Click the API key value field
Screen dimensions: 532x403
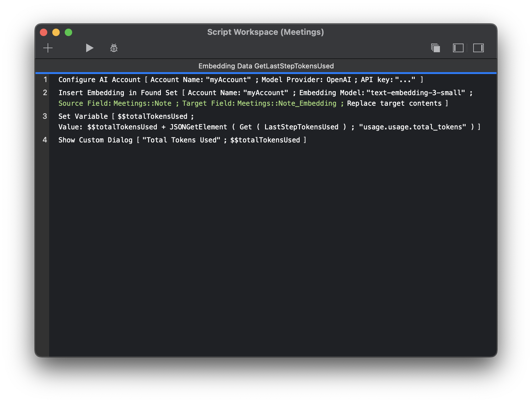point(405,80)
